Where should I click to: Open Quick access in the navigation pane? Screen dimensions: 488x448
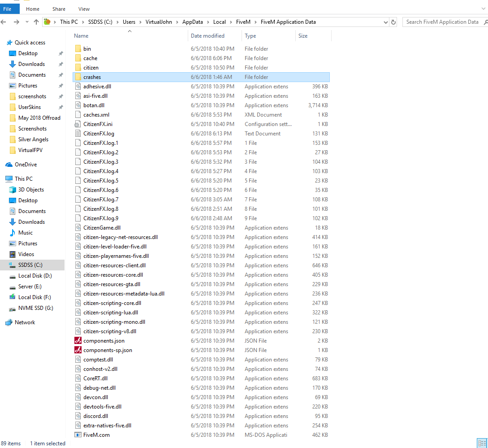(x=30, y=42)
